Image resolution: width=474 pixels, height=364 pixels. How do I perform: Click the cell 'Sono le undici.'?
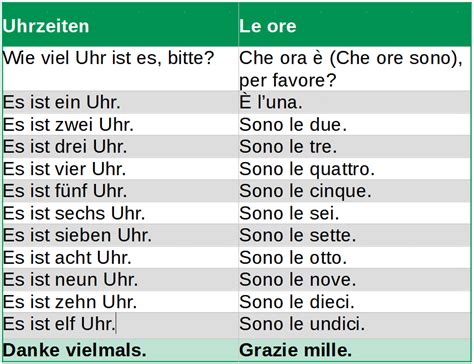click(x=355, y=324)
